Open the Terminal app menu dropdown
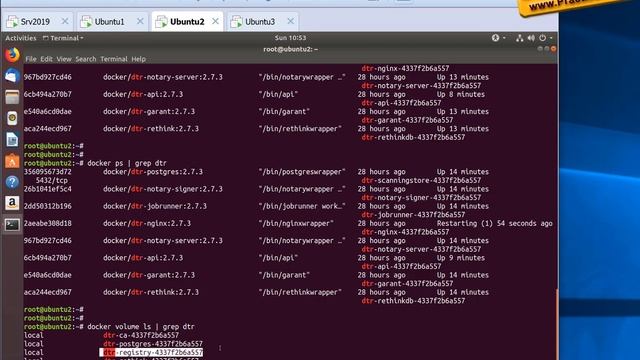Image resolution: width=640 pixels, height=360 pixels. tap(63, 38)
